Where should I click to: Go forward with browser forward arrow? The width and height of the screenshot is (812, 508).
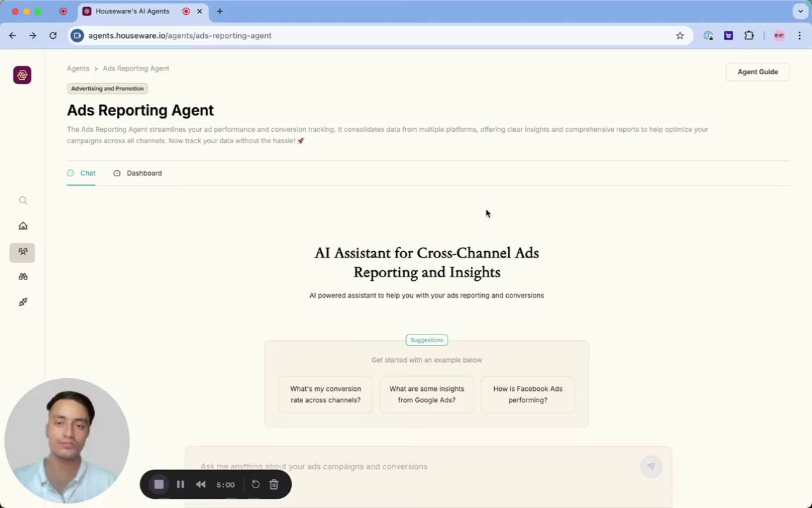point(32,36)
